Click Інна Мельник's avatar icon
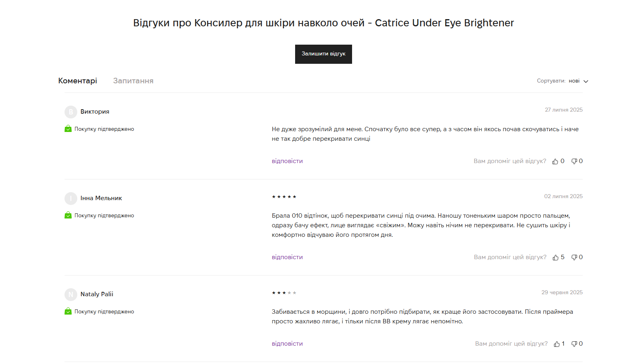Viewport: 644px width, 364px height. [71, 199]
